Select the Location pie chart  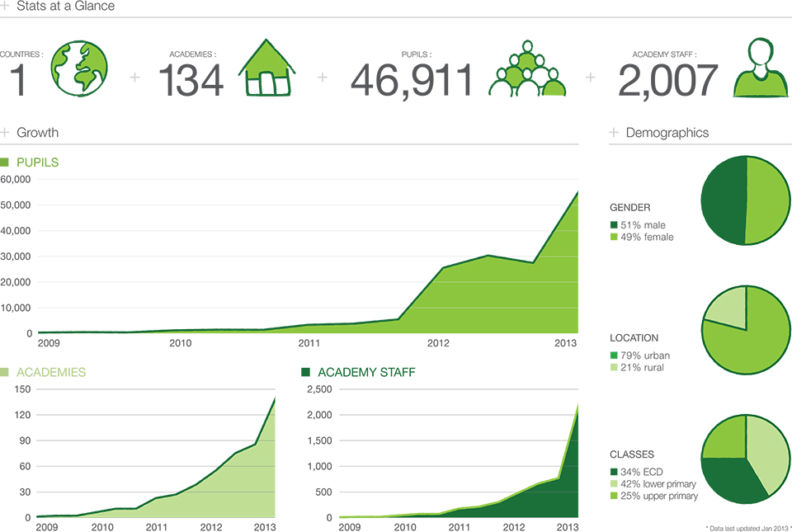tap(746, 330)
